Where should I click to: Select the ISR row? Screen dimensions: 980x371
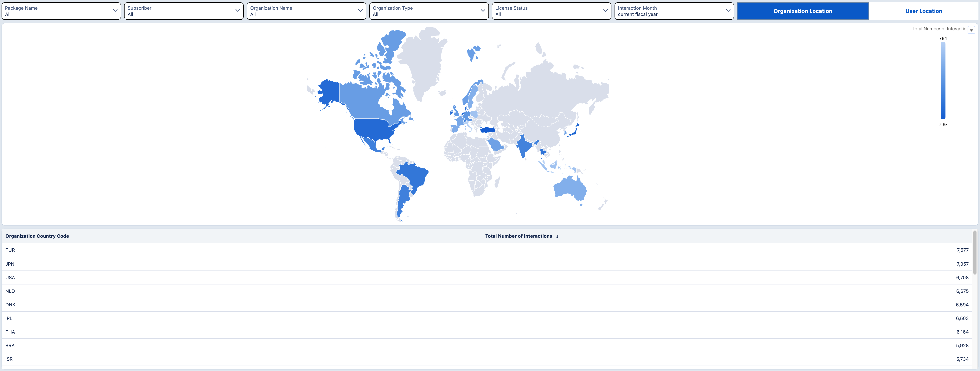click(487, 359)
